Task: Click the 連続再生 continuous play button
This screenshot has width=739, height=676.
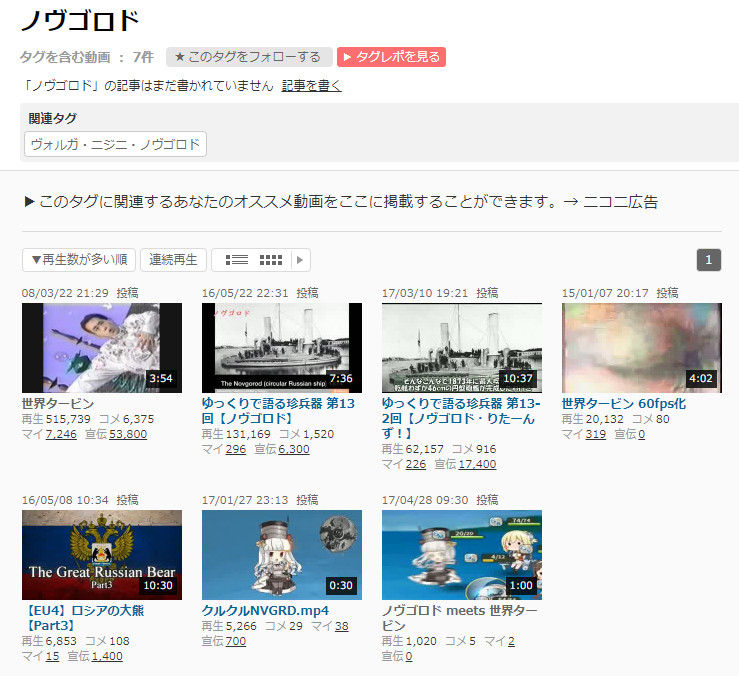Action: click(173, 260)
